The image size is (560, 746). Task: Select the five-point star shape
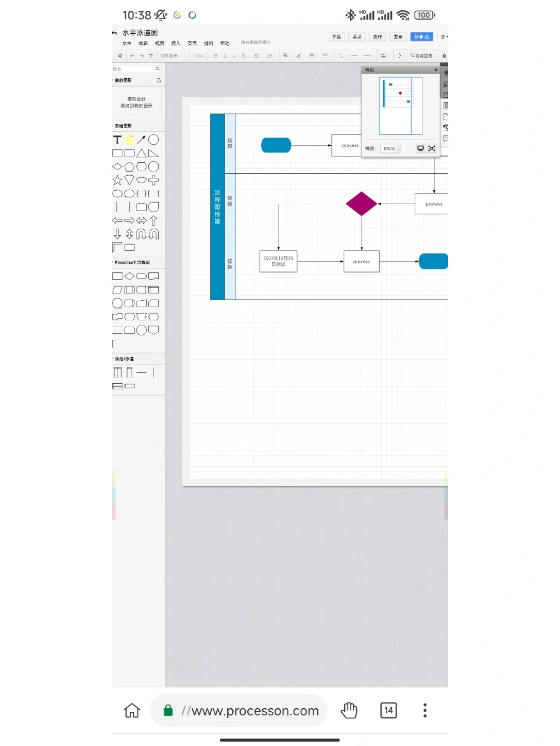click(117, 180)
